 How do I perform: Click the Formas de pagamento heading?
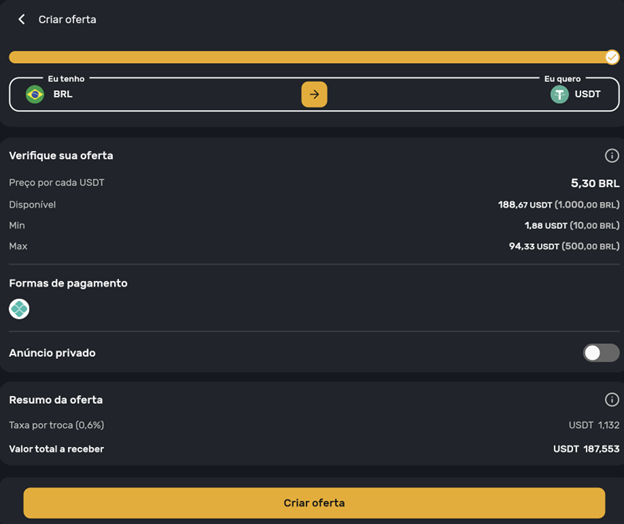pos(68,283)
